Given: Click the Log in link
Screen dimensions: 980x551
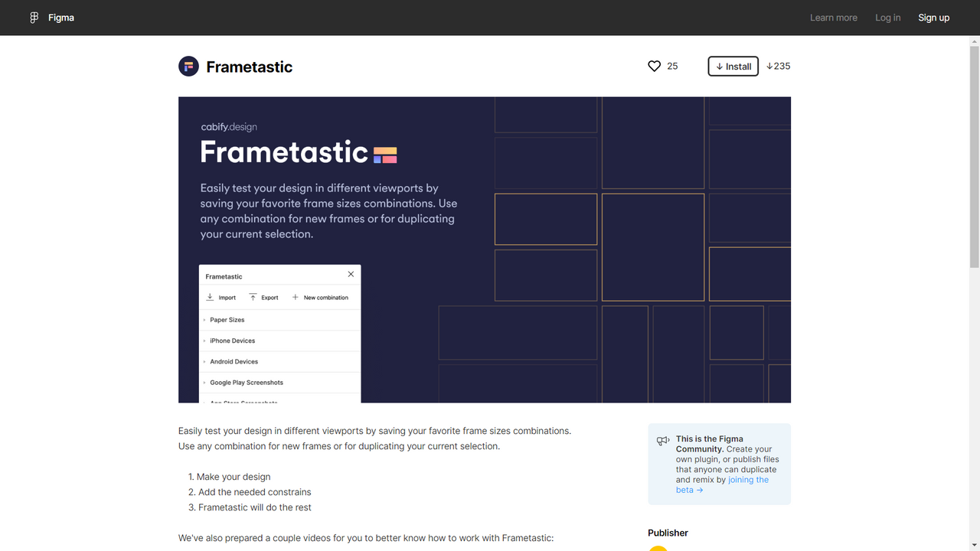Looking at the screenshot, I should (888, 18).
